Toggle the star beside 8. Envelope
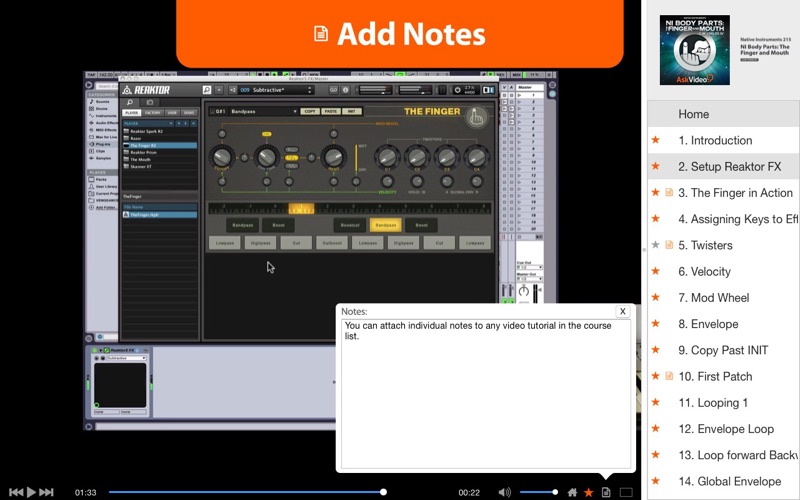800x500 pixels. pos(656,323)
